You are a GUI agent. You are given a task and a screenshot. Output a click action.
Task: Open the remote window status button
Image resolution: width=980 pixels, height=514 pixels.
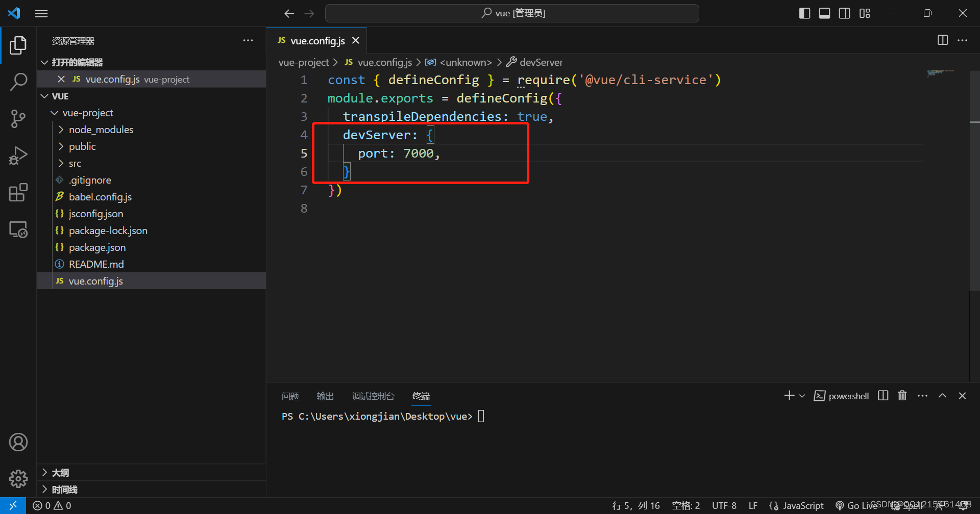tap(13, 505)
